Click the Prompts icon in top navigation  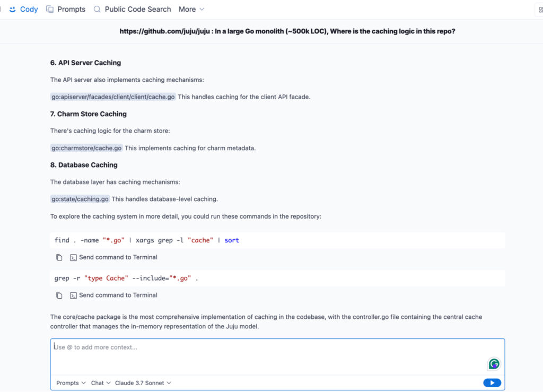(x=50, y=9)
